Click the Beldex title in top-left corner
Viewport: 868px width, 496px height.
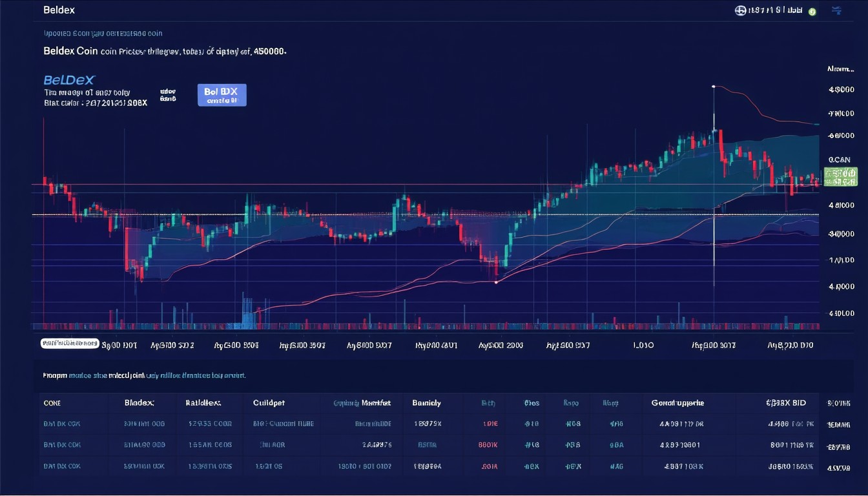pyautogui.click(x=59, y=11)
